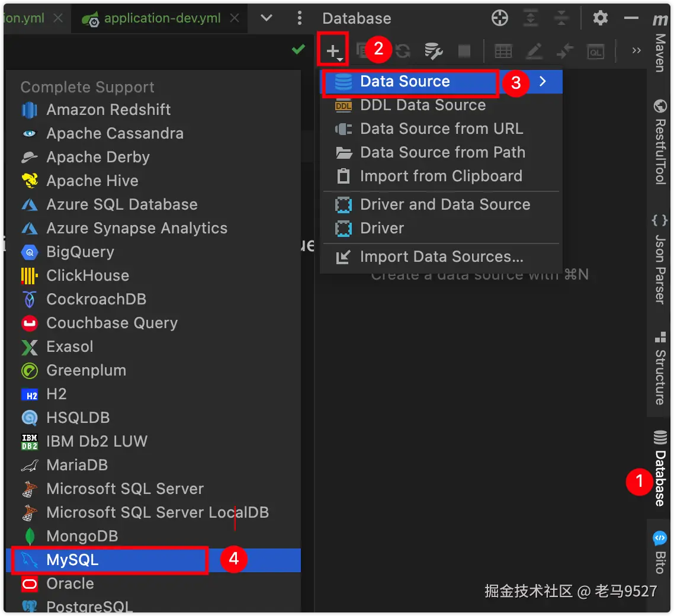Select ClickHouse data source
Image resolution: width=674 pixels, height=616 pixels.
(x=153, y=275)
